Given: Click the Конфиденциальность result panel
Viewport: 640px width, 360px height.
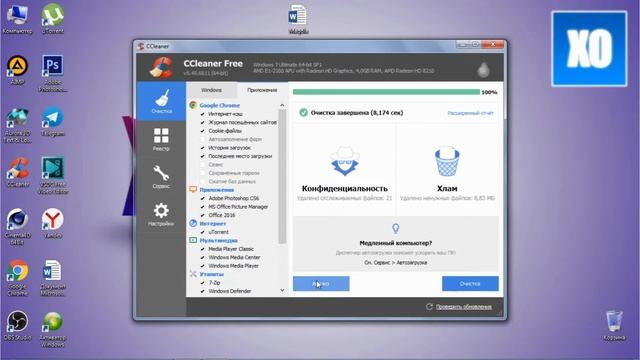Looking at the screenshot, I should pos(344,170).
